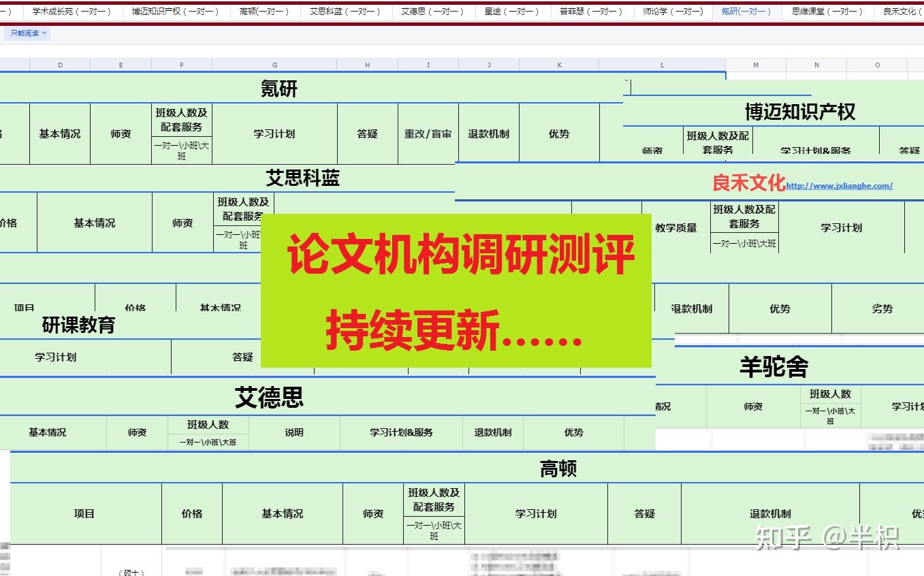This screenshot has width=924, height=576.
Task: Select column M header
Action: [x=756, y=65]
